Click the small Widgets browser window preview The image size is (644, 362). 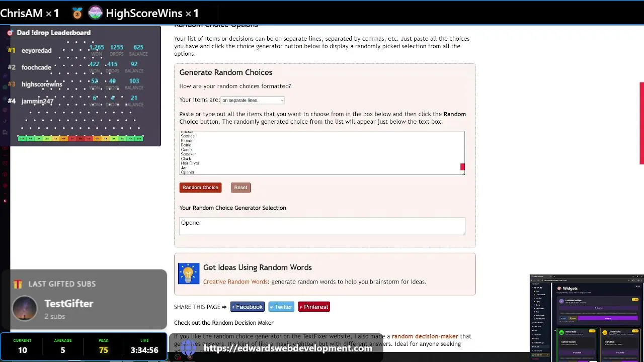[587, 318]
